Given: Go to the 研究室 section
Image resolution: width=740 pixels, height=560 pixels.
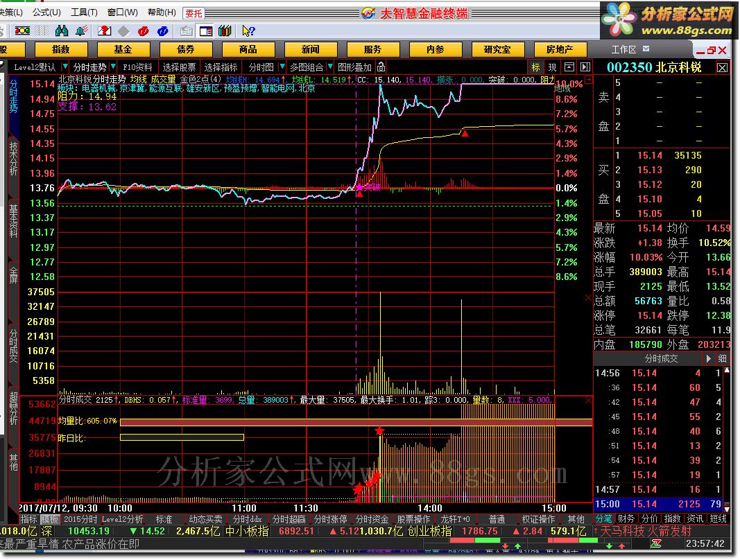Looking at the screenshot, I should click(x=497, y=49).
